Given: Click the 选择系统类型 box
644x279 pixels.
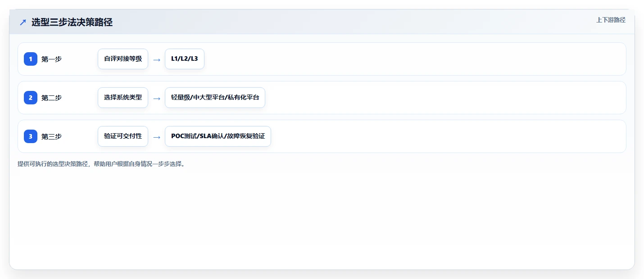Looking at the screenshot, I should coord(123,98).
